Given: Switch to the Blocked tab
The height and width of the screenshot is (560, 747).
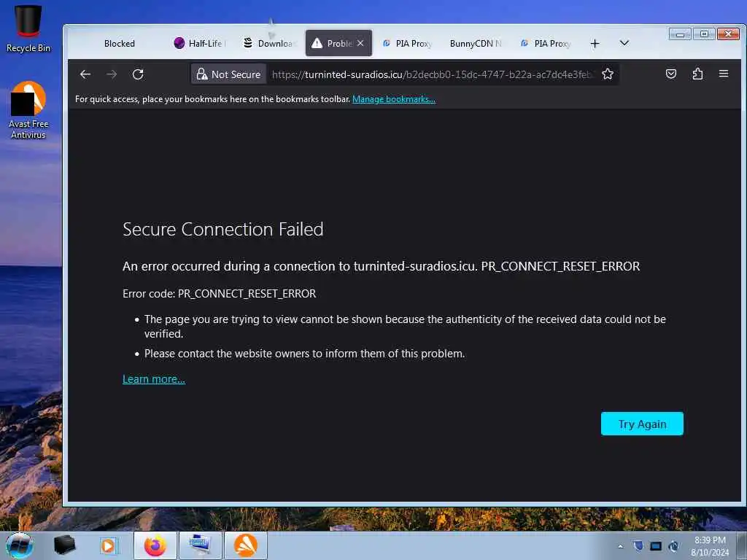Looking at the screenshot, I should pos(120,43).
